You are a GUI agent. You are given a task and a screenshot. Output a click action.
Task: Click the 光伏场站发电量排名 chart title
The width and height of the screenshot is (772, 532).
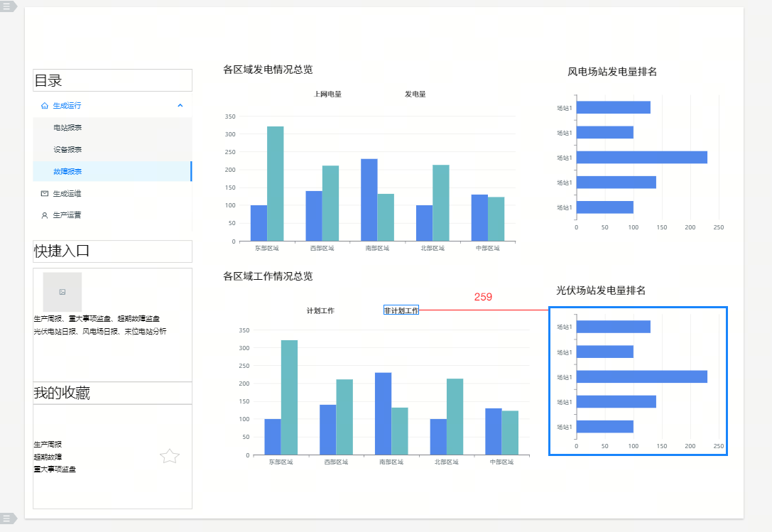[601, 291]
